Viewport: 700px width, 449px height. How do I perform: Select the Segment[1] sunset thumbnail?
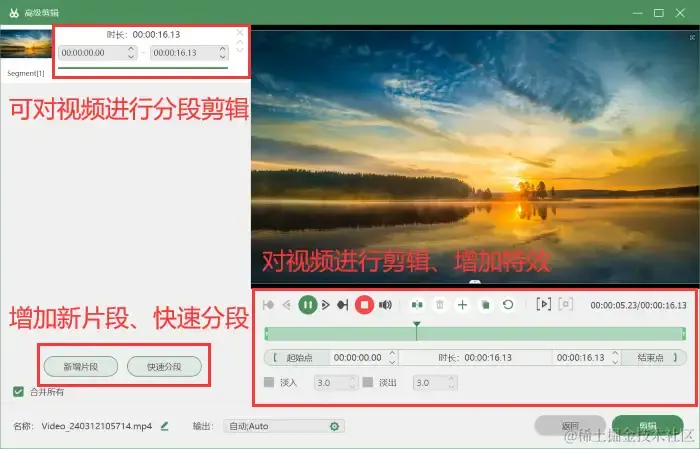(26, 43)
